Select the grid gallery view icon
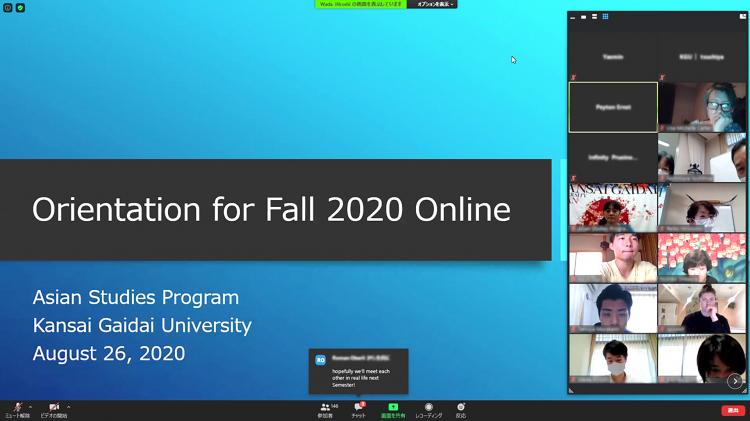 click(x=606, y=17)
